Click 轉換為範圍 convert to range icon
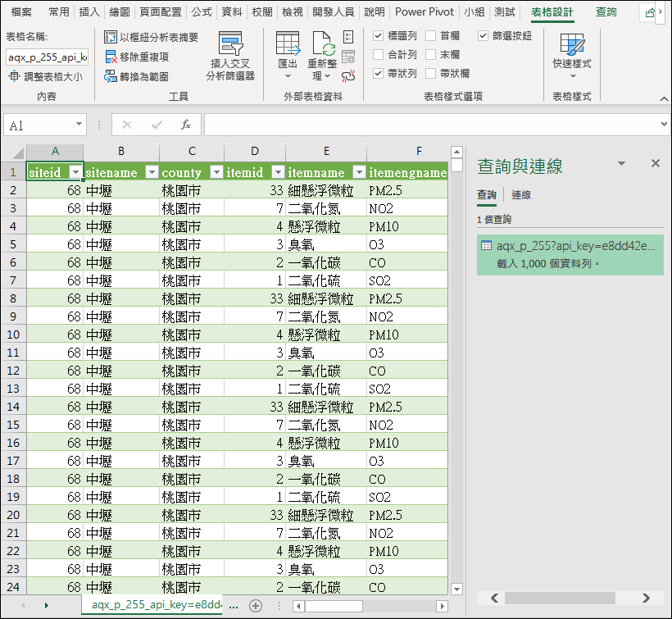This screenshot has height=619, width=672. 110,76
